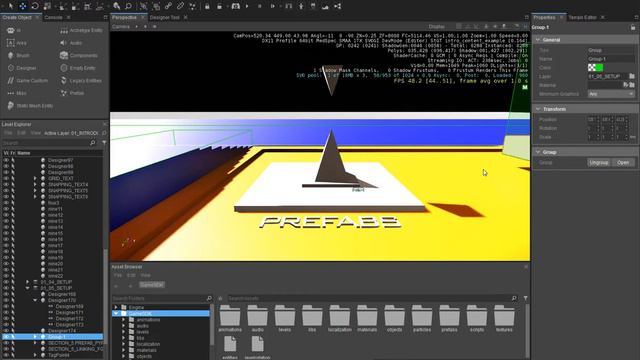Open the audio folder thumbnail in Asset Browser
The width and height of the screenshot is (640, 360).
257,318
